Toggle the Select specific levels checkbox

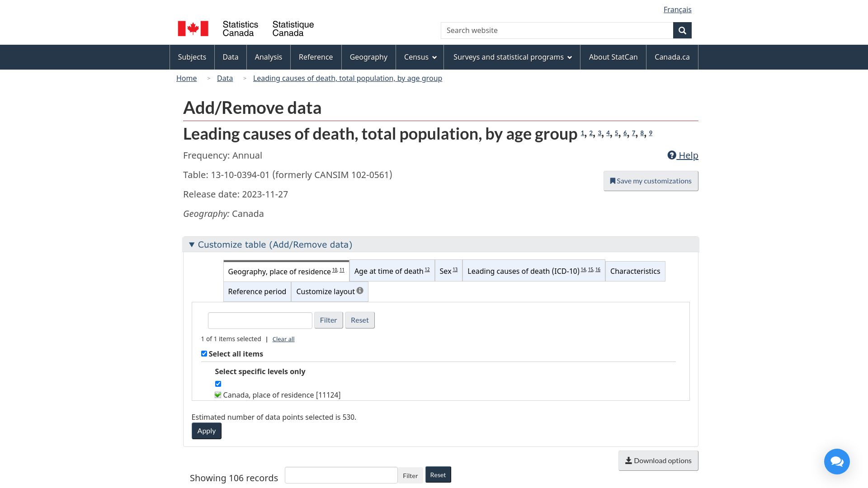point(218,384)
